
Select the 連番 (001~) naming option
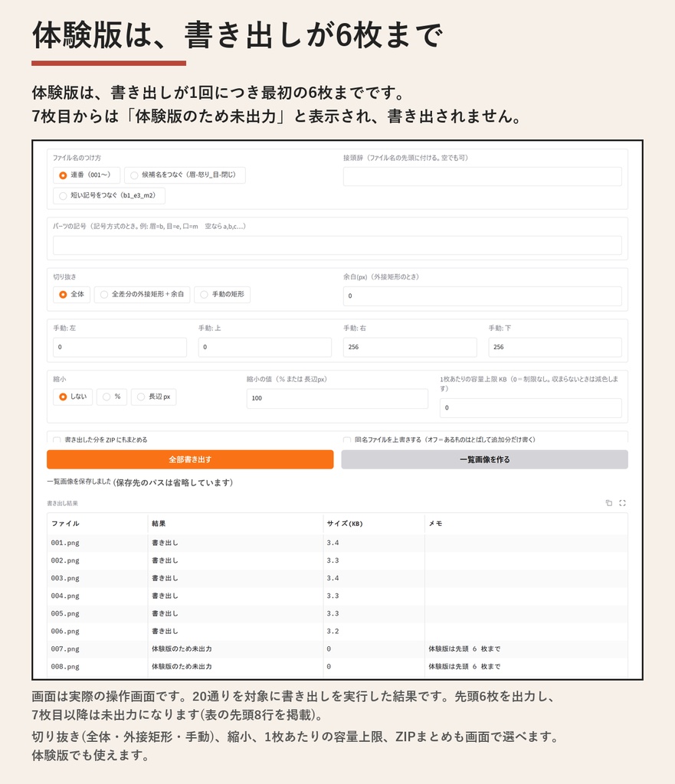[86, 175]
